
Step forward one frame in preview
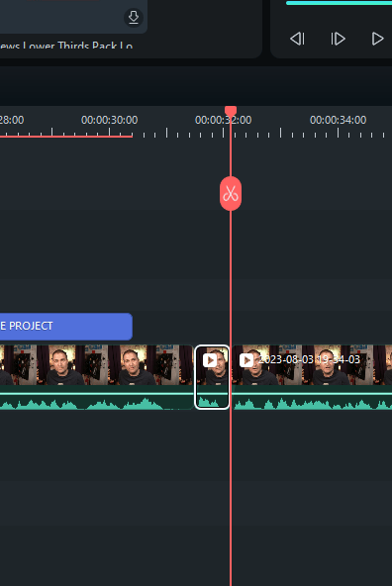[338, 39]
